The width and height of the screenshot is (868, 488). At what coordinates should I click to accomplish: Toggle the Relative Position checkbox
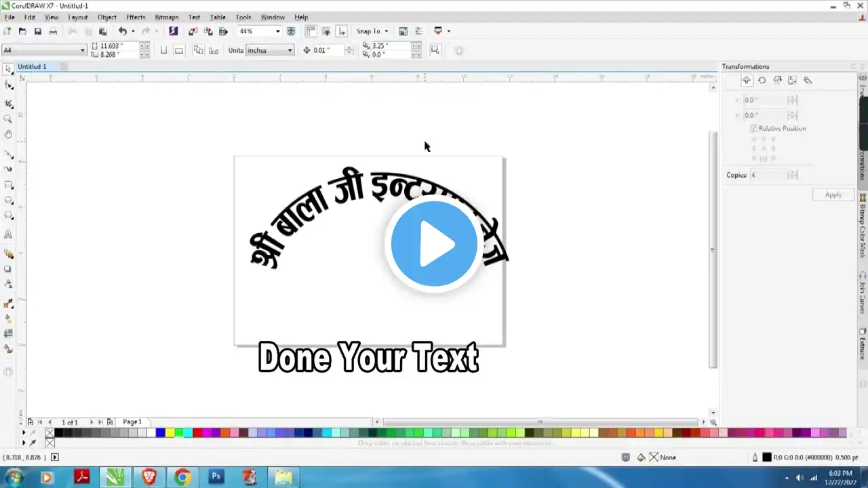[753, 128]
